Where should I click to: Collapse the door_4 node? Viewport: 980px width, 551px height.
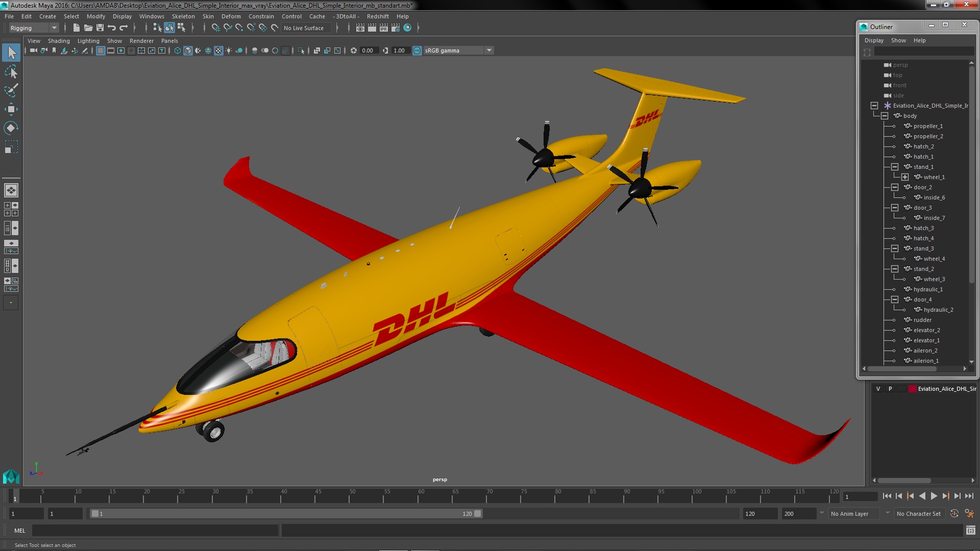click(x=895, y=299)
